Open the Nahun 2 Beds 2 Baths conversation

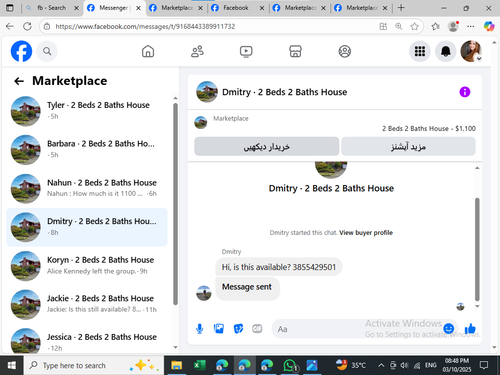point(87,188)
